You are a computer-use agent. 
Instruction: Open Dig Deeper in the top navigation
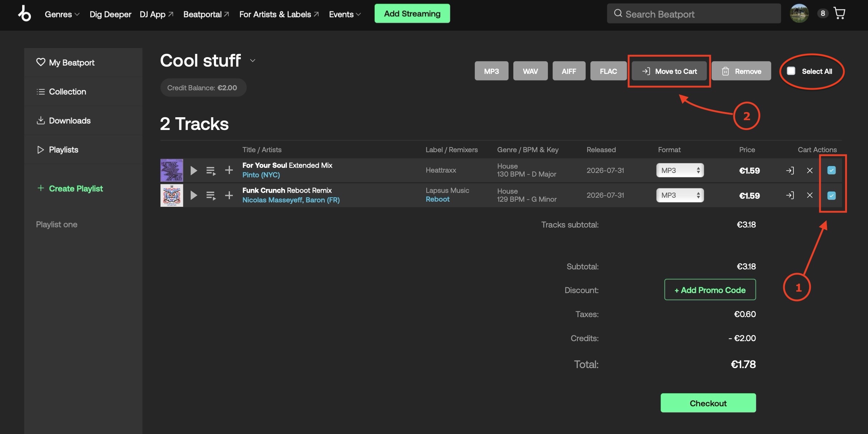coord(111,14)
